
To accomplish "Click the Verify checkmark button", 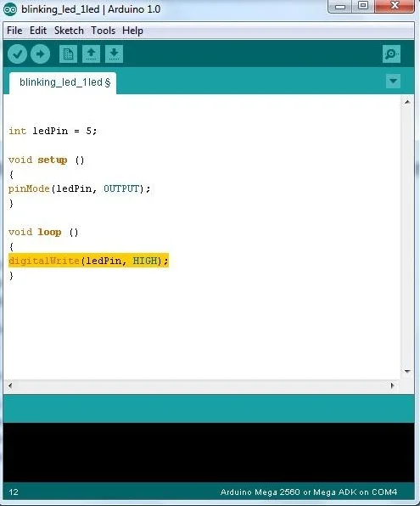I will pos(17,53).
